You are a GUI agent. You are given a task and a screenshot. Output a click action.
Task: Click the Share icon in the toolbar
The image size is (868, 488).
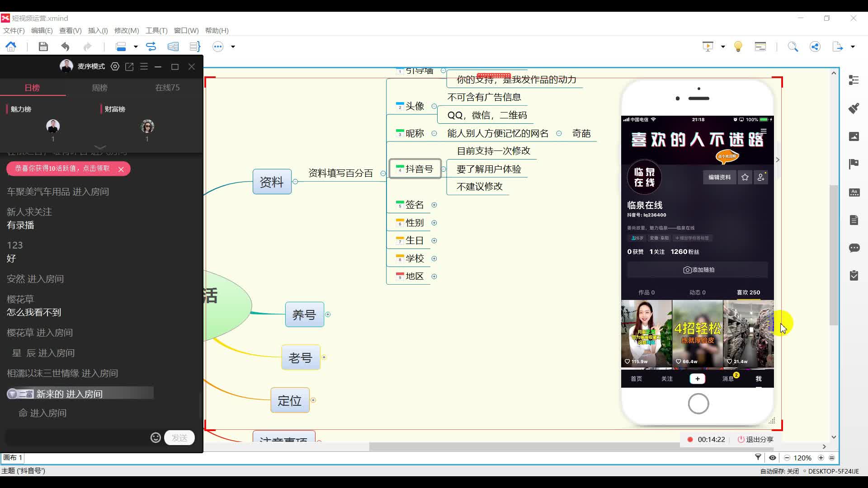(x=815, y=47)
